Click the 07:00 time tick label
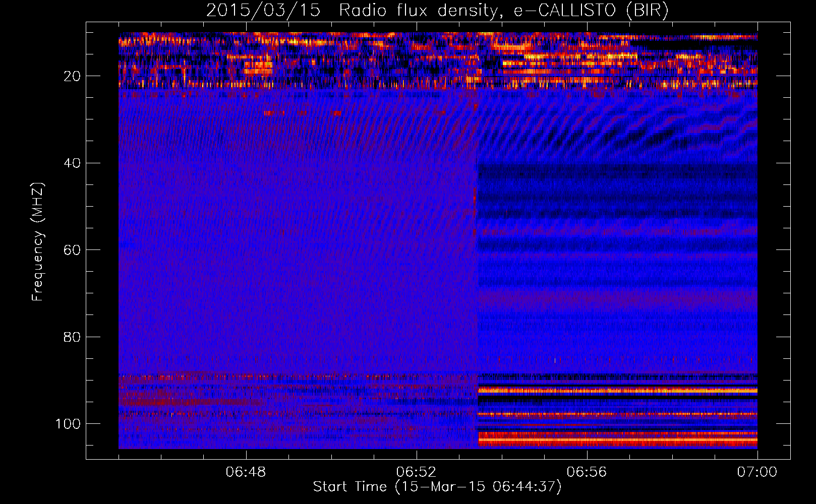 coord(757,472)
